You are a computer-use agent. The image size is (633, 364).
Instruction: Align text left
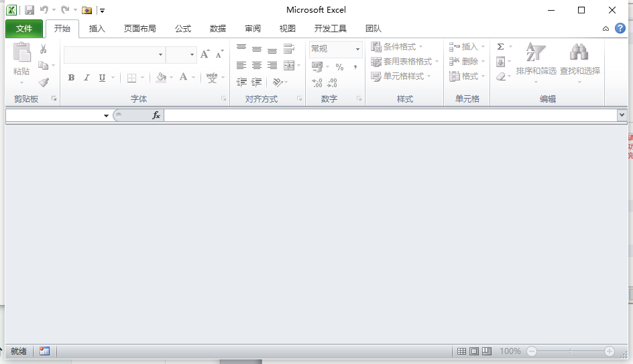[241, 66]
